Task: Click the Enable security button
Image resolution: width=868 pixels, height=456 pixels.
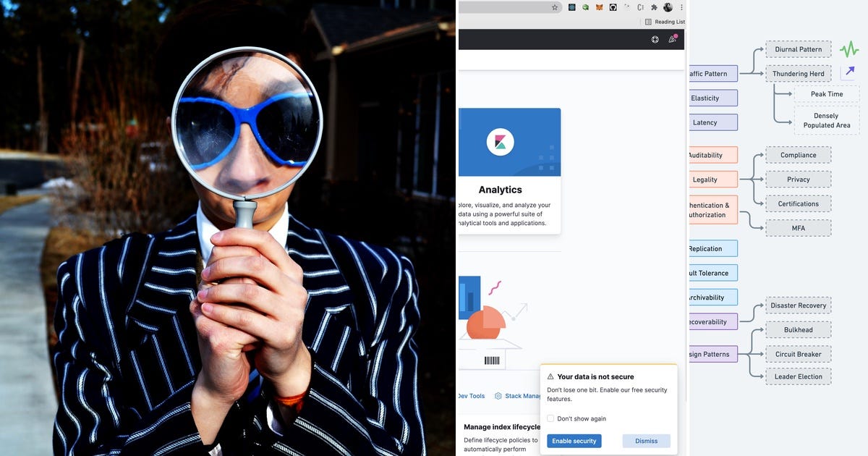Action: (574, 441)
